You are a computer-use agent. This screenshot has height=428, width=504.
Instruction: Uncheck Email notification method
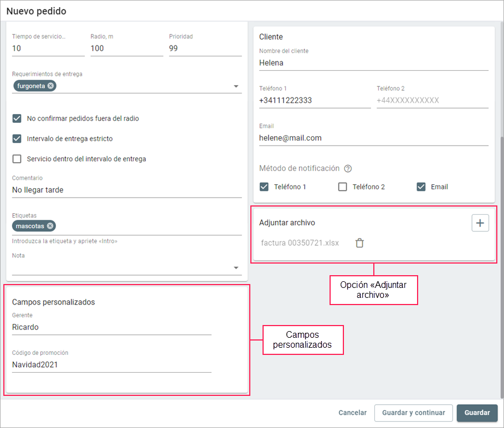[421, 187]
